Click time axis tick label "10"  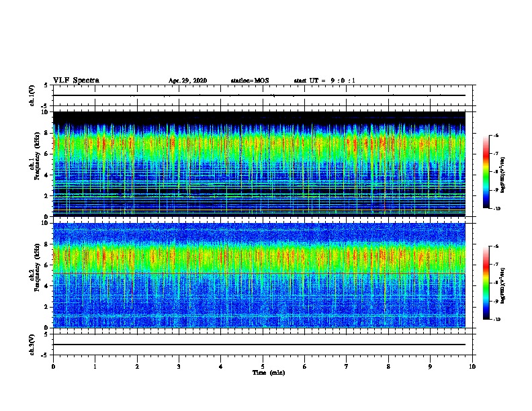[472, 367]
